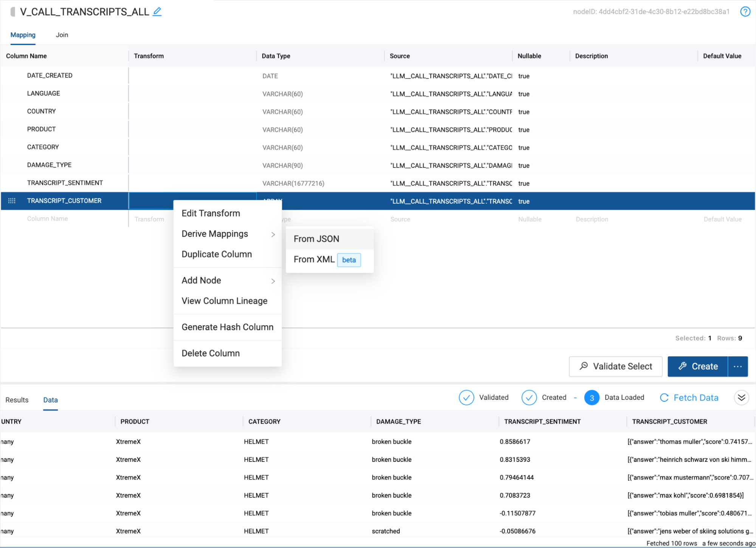756x548 pixels.
Task: Click the Description column header
Action: coord(591,56)
